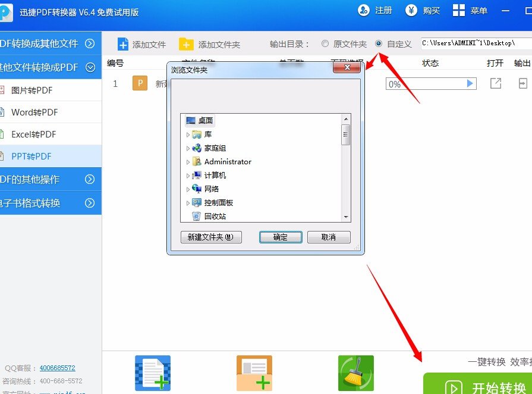Expand the 计算机 node in folder tree
This screenshot has width=532, height=394.
pos(189,175)
